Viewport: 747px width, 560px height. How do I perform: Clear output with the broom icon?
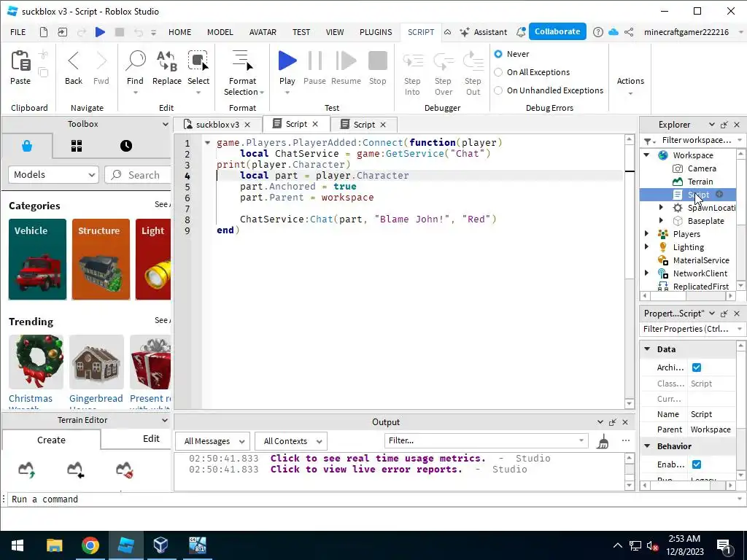pos(603,441)
